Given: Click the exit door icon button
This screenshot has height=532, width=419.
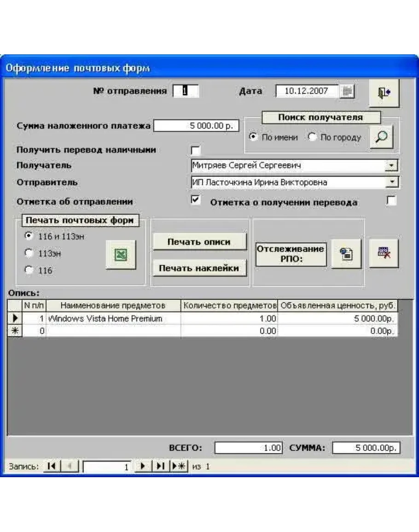Looking at the screenshot, I should [x=384, y=93].
